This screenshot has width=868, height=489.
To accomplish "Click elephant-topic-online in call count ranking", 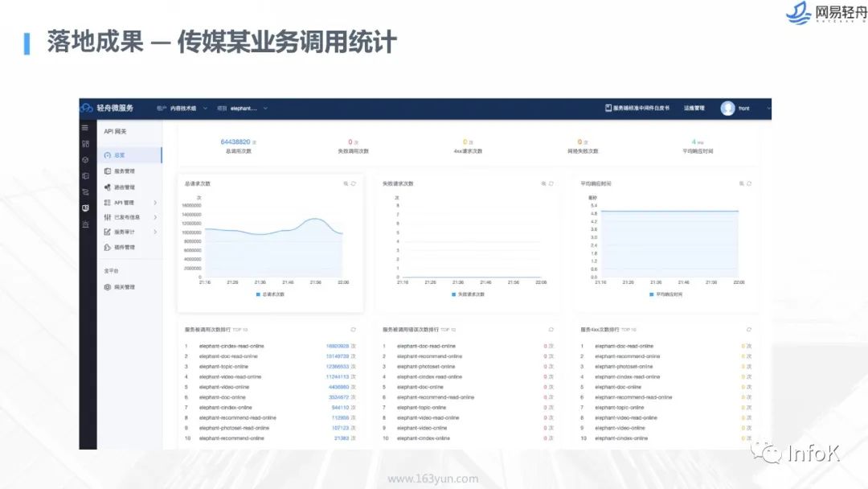I will coord(223,367).
